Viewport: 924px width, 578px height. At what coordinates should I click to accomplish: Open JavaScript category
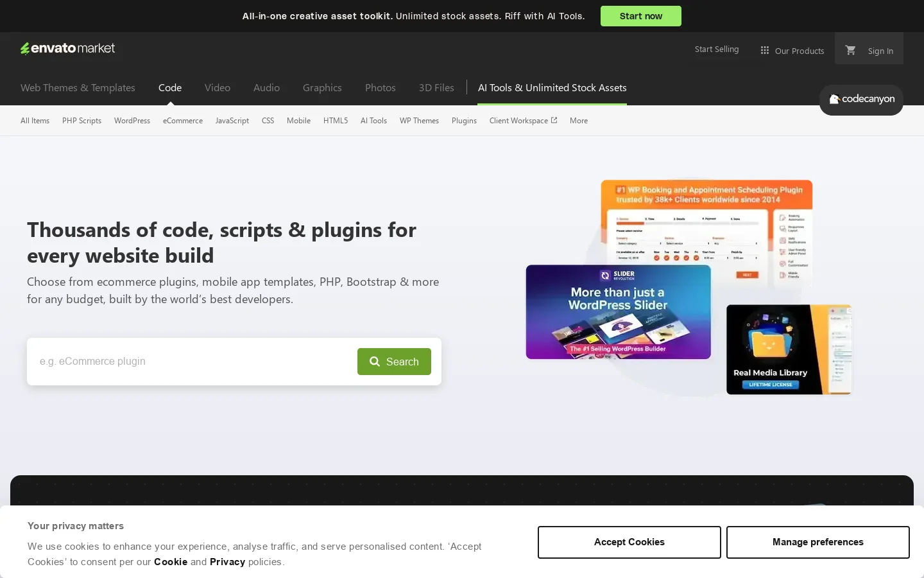(x=232, y=121)
